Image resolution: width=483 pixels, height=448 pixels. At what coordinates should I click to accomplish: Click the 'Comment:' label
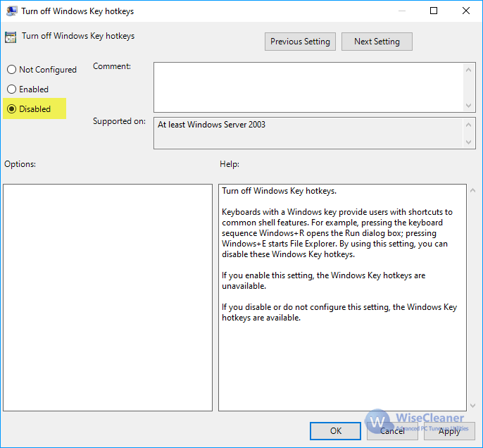[112, 66]
